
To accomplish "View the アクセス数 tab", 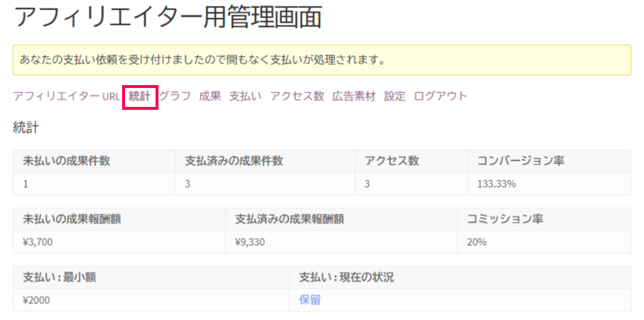I will [x=297, y=97].
